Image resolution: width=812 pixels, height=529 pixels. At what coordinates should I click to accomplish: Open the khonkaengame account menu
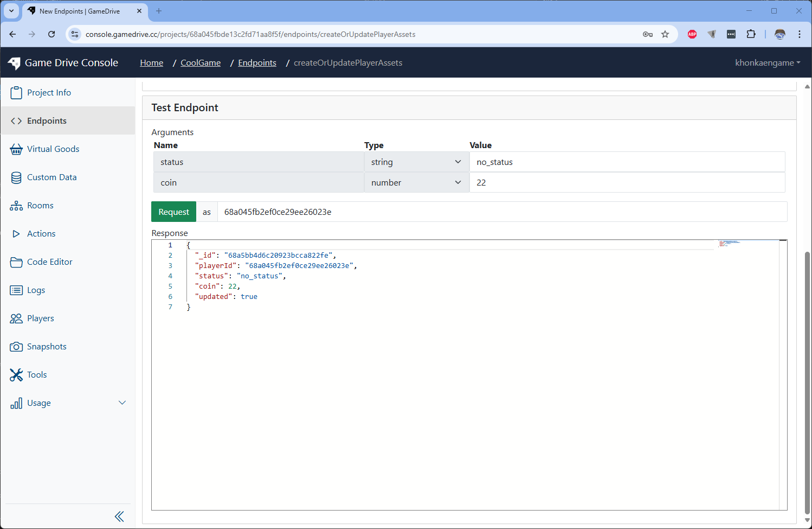[768, 62]
